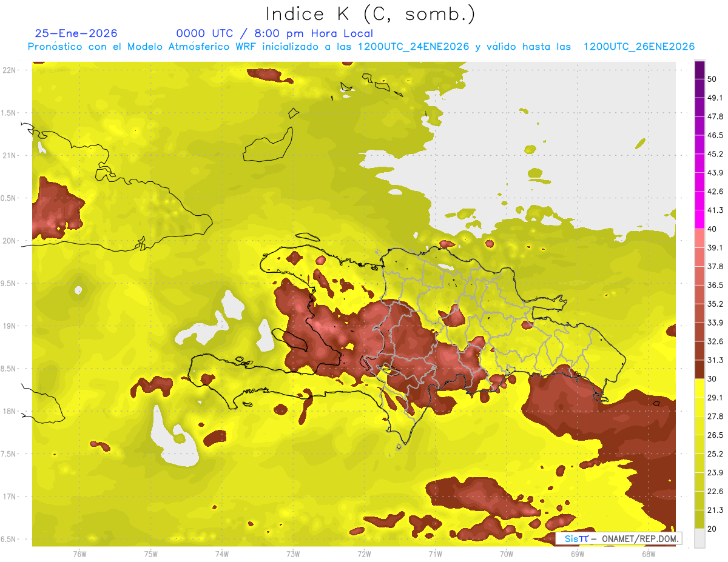The height and width of the screenshot is (562, 728).
Task: Click the "17N" latitude label
Action: (10, 497)
